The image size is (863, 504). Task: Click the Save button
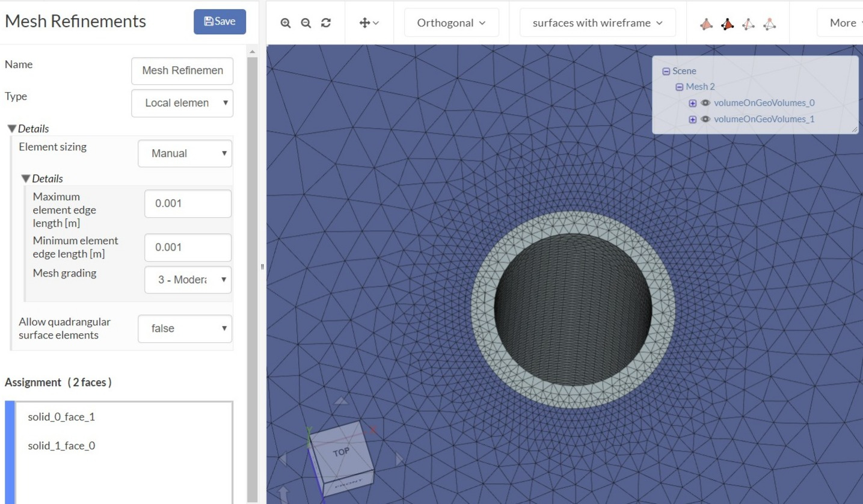tap(220, 21)
